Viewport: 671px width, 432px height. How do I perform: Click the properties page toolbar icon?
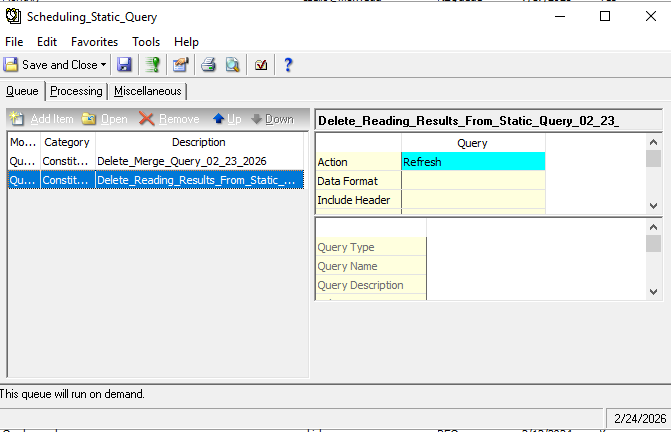click(181, 65)
